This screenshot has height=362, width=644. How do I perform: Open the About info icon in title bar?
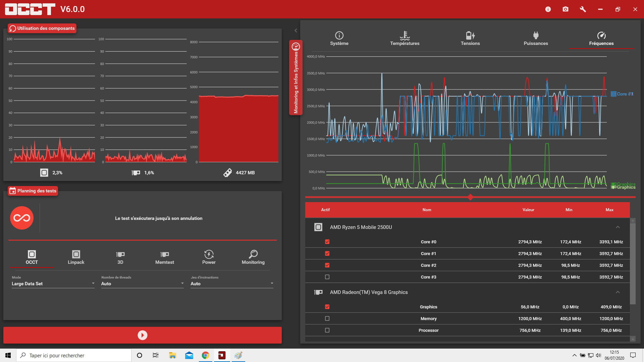click(x=548, y=9)
